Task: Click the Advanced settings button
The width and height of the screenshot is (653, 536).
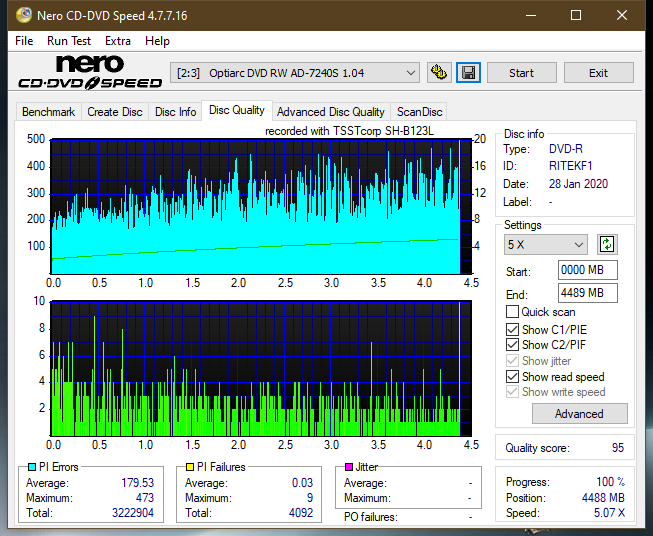Action: pos(579,414)
